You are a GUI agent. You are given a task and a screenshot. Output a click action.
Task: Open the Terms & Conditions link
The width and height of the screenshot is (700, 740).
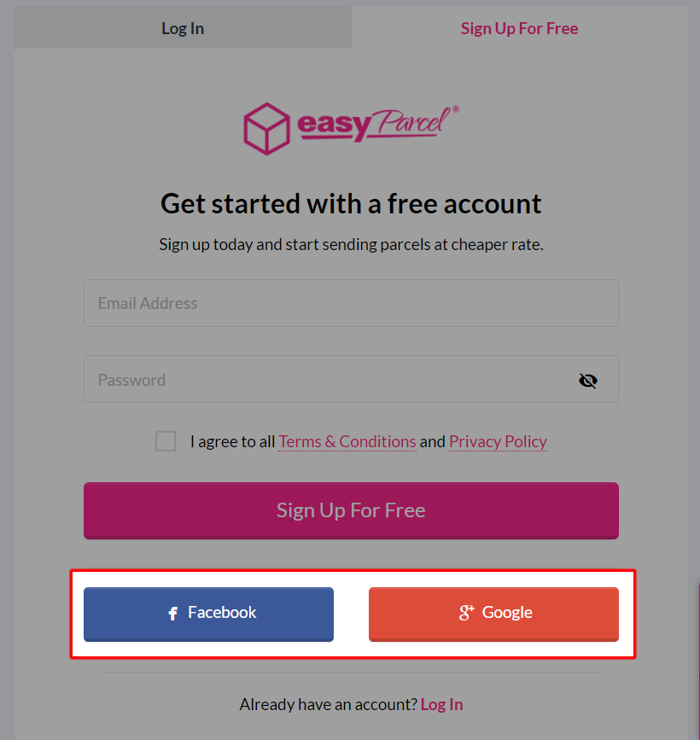347,441
